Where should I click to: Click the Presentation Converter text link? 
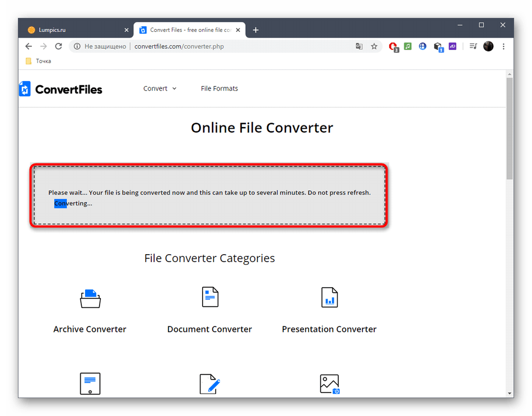click(329, 329)
